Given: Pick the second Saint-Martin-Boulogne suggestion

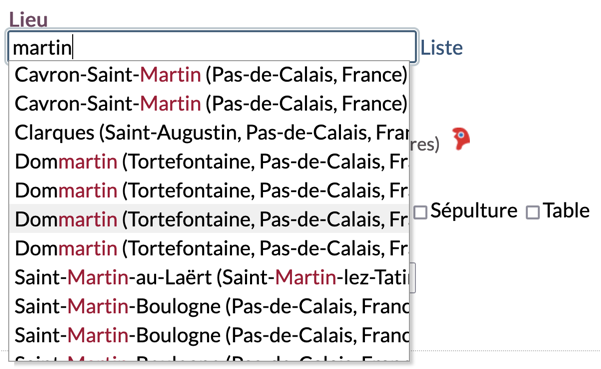Looking at the screenshot, I should pos(209,335).
